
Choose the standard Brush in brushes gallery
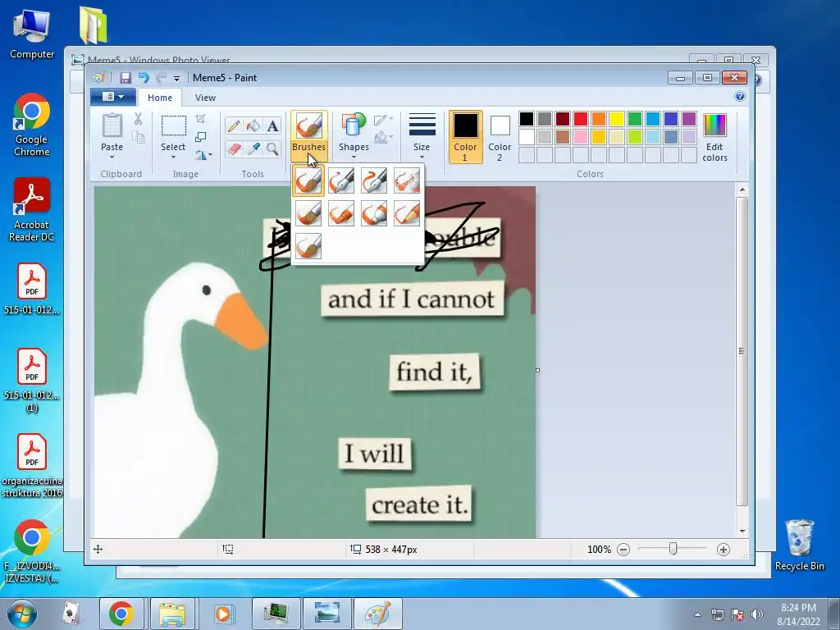pos(308,180)
